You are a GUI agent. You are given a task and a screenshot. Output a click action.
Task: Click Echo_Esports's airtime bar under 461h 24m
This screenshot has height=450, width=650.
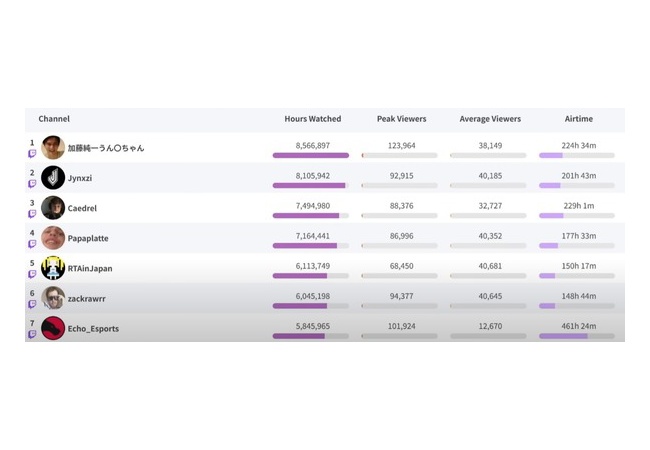tap(577, 336)
